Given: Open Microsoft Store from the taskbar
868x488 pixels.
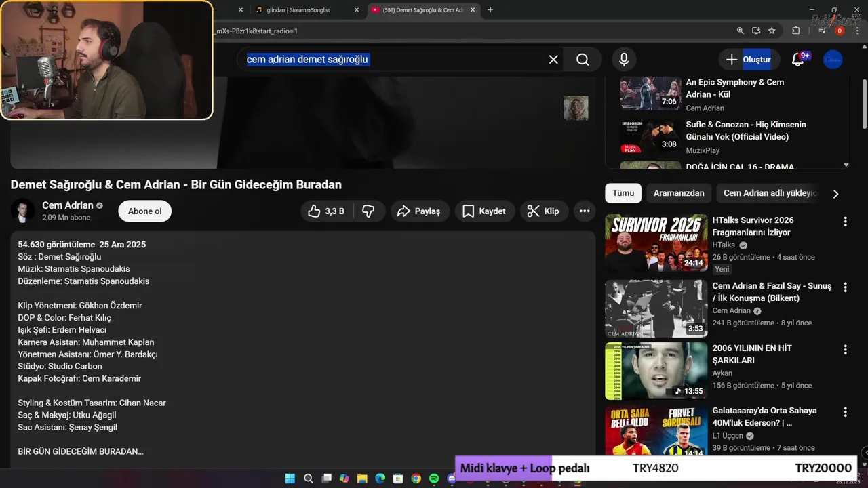Looking at the screenshot, I should (398, 479).
